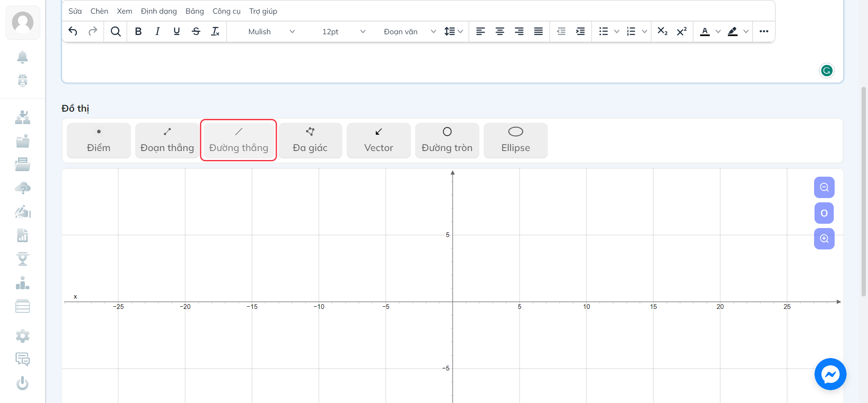Justify text alignment
This screenshot has height=403, width=868.
pos(538,31)
